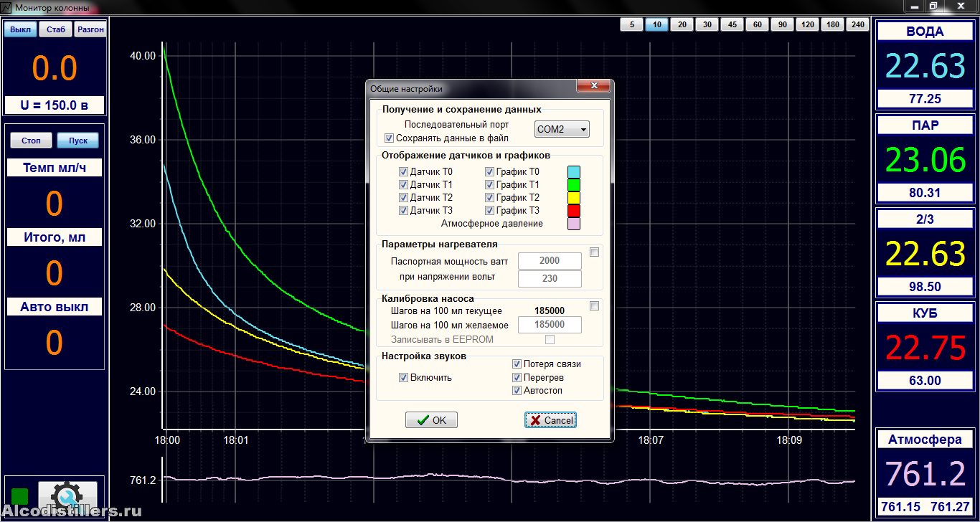Click the green status indicator square
This screenshot has height=522, width=980.
(20, 495)
